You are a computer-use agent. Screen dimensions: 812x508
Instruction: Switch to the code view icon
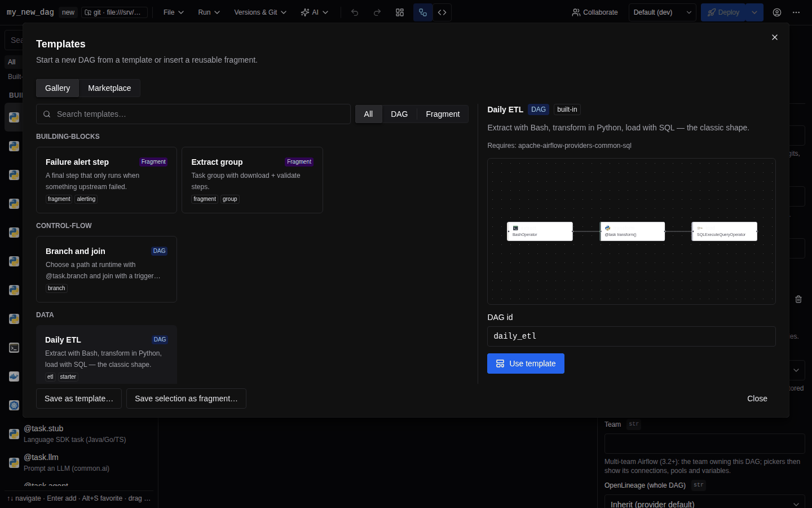442,12
